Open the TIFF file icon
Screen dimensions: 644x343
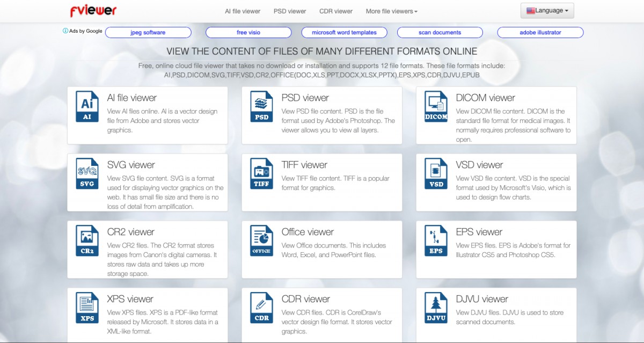coord(261,173)
